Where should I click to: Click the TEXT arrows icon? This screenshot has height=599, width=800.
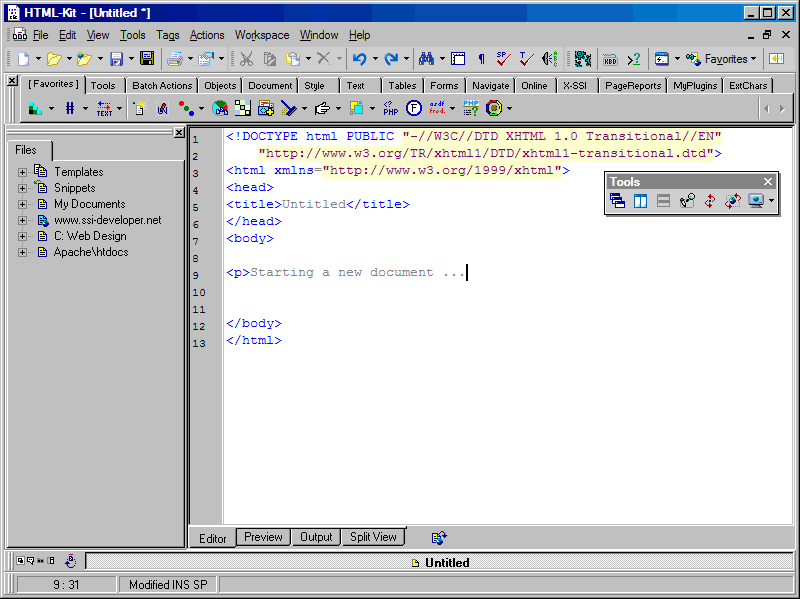tap(104, 108)
